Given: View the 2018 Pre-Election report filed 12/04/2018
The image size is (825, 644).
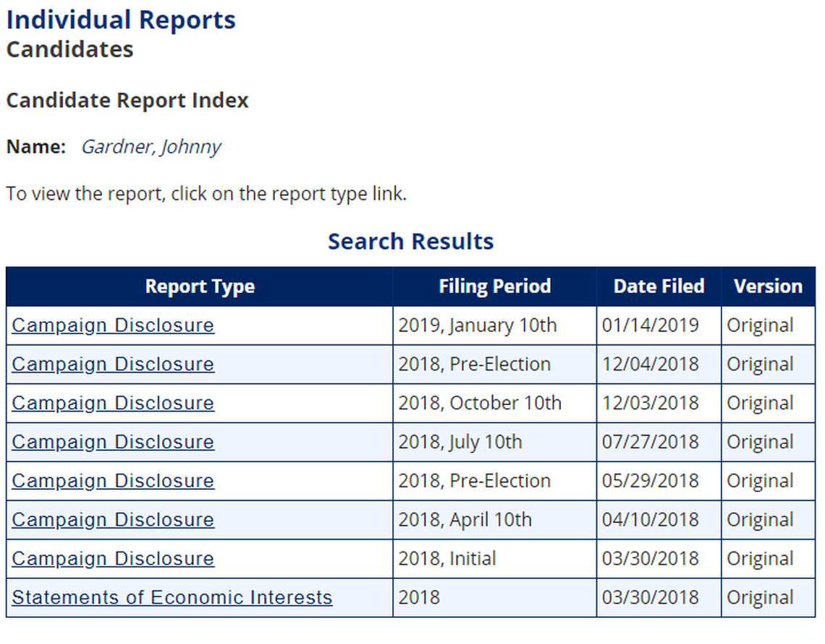Looking at the screenshot, I should point(112,364).
